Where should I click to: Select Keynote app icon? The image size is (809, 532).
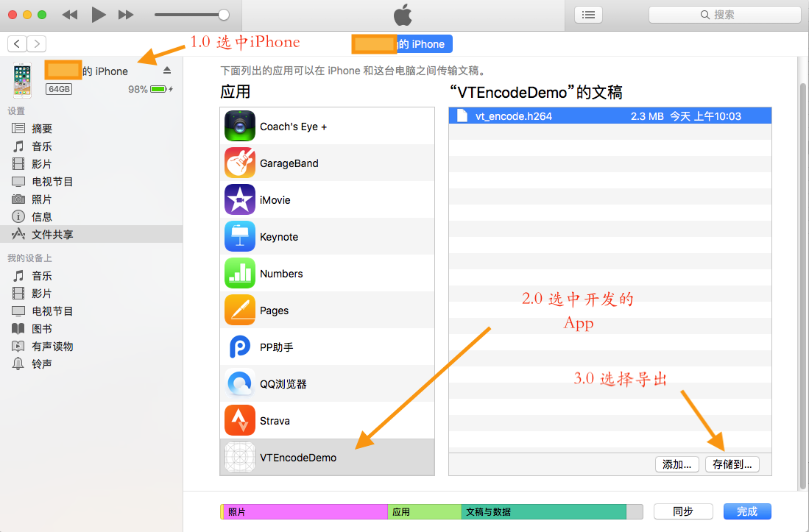point(240,237)
